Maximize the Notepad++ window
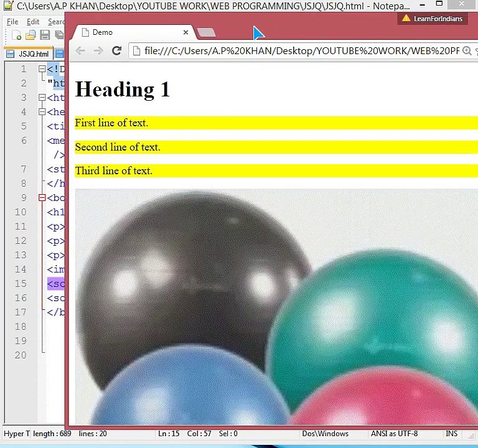This screenshot has height=448, width=478. 439,4
